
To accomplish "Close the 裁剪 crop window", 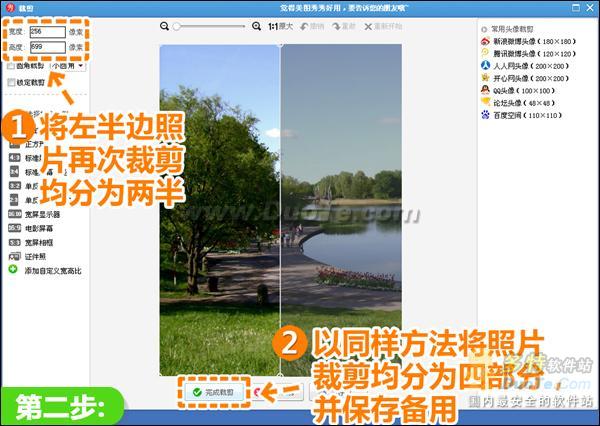I will 591,7.
